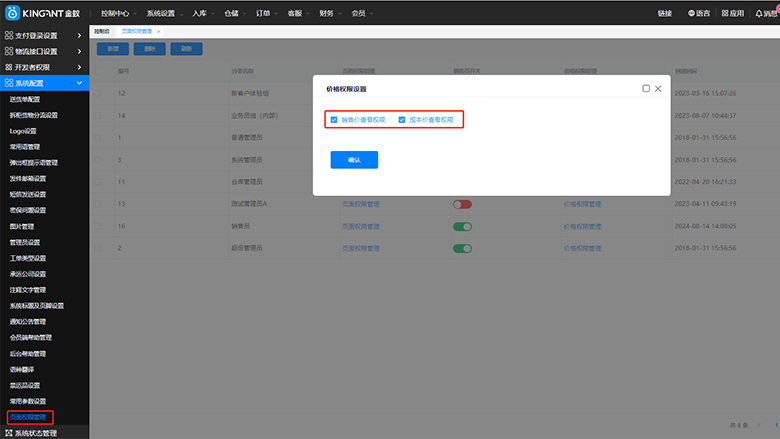Screen dimensions: 780x439
Task: Open 页面权限管理 link for 超级管理员
Action: click(x=361, y=248)
